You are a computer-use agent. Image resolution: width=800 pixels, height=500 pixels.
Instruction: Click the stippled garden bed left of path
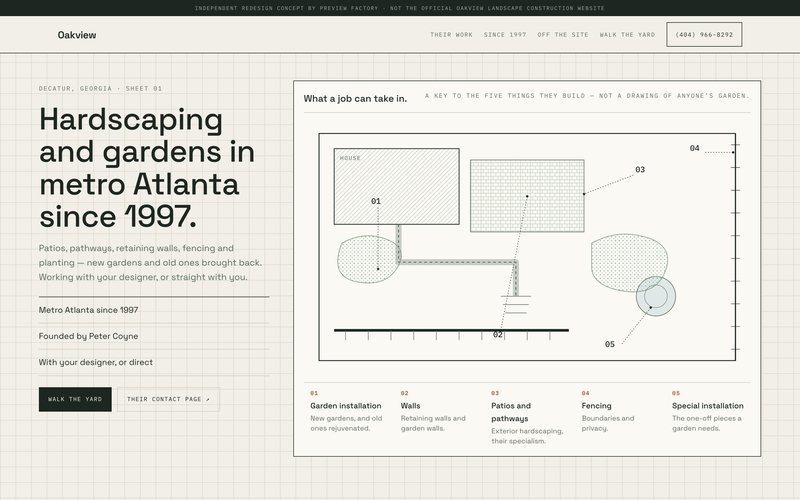tap(368, 259)
